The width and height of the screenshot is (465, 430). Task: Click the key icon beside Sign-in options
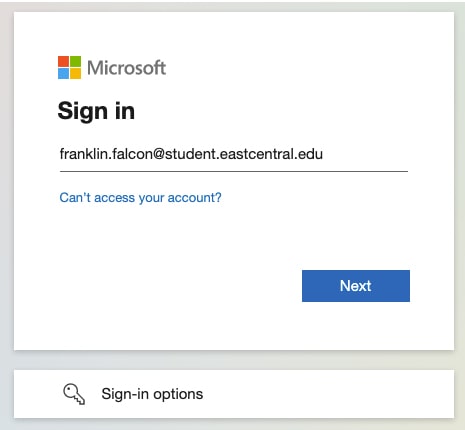74,394
